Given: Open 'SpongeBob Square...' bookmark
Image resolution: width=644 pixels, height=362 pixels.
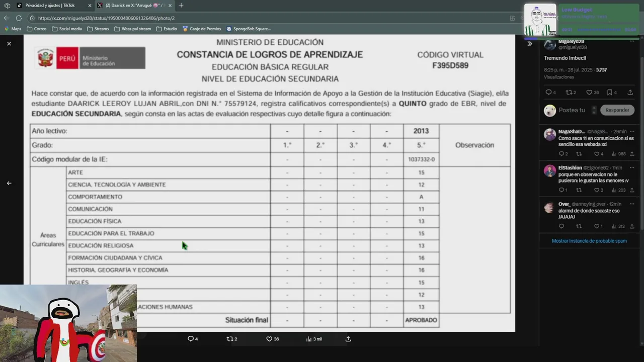Looking at the screenshot, I should (x=249, y=29).
